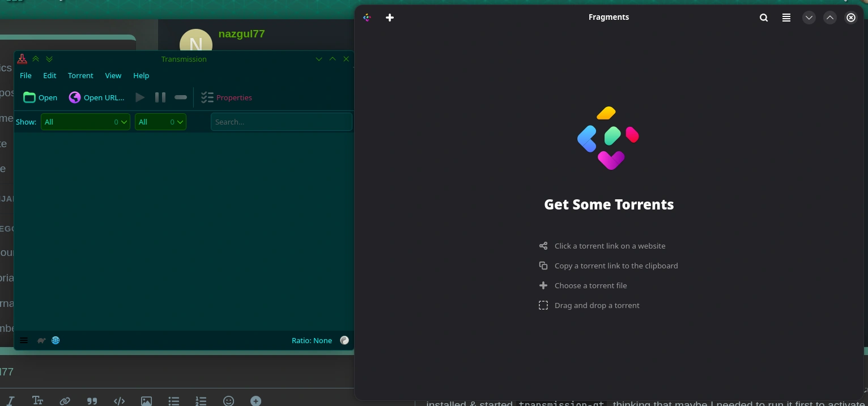Minimize the Fragments window
The image size is (868, 406).
[x=809, y=18]
